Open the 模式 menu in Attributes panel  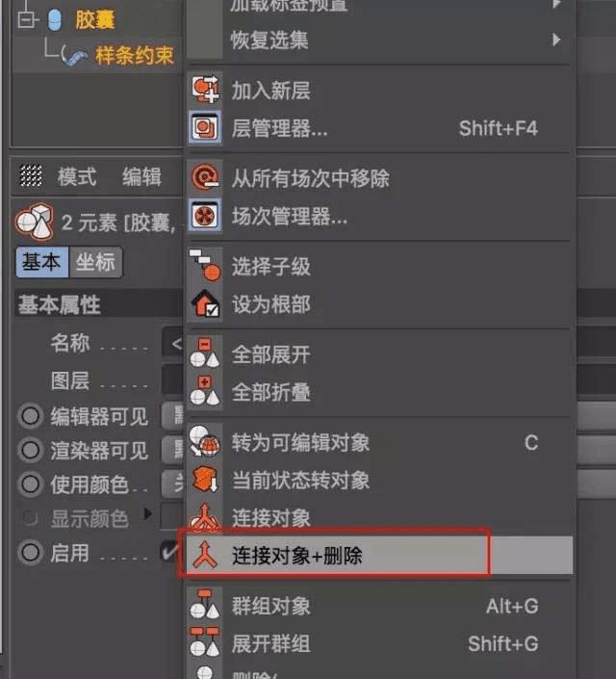pos(77,176)
